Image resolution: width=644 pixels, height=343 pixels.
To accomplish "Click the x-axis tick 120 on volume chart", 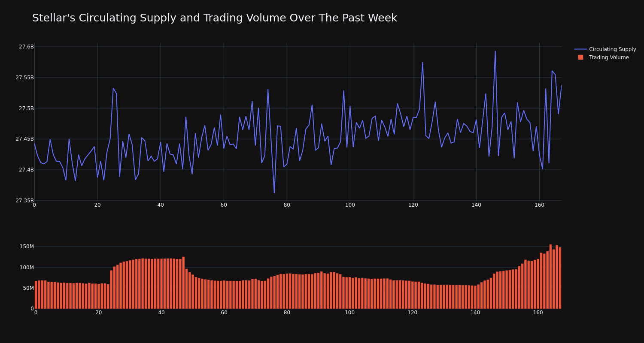I will [413, 313].
